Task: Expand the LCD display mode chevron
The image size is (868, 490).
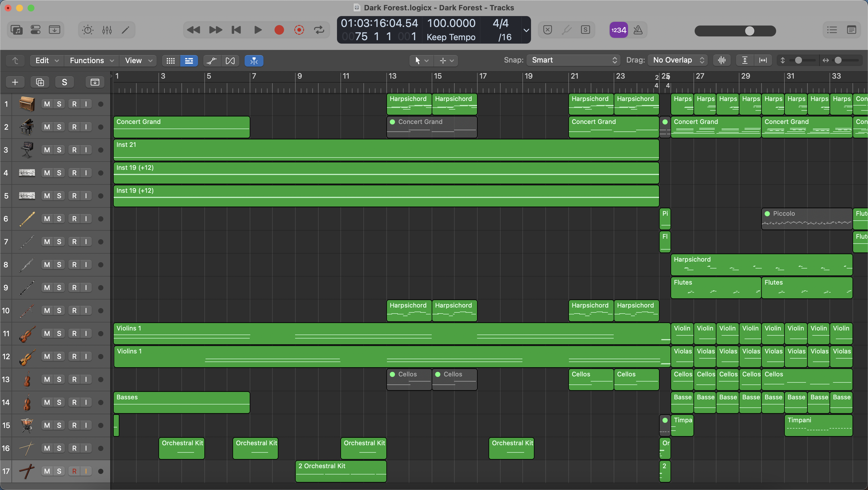Action: pos(526,30)
